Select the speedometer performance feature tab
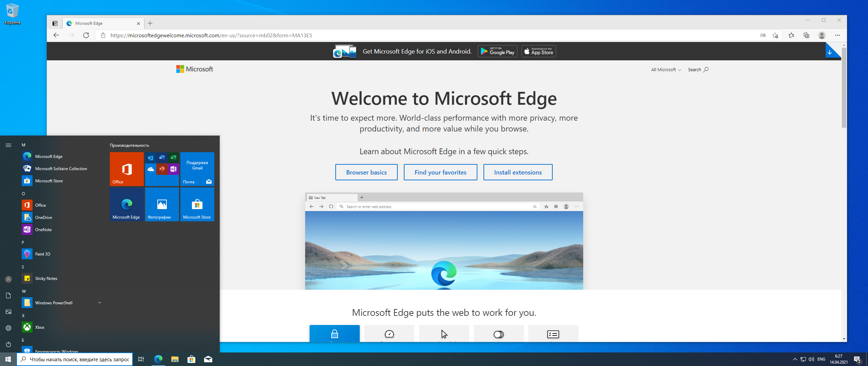The image size is (868, 366). [389, 333]
